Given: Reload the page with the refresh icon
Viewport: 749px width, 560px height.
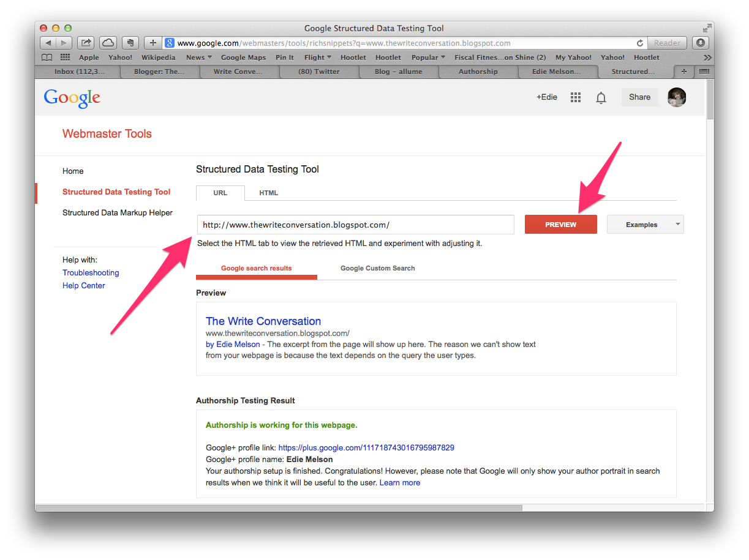Looking at the screenshot, I should click(x=640, y=43).
